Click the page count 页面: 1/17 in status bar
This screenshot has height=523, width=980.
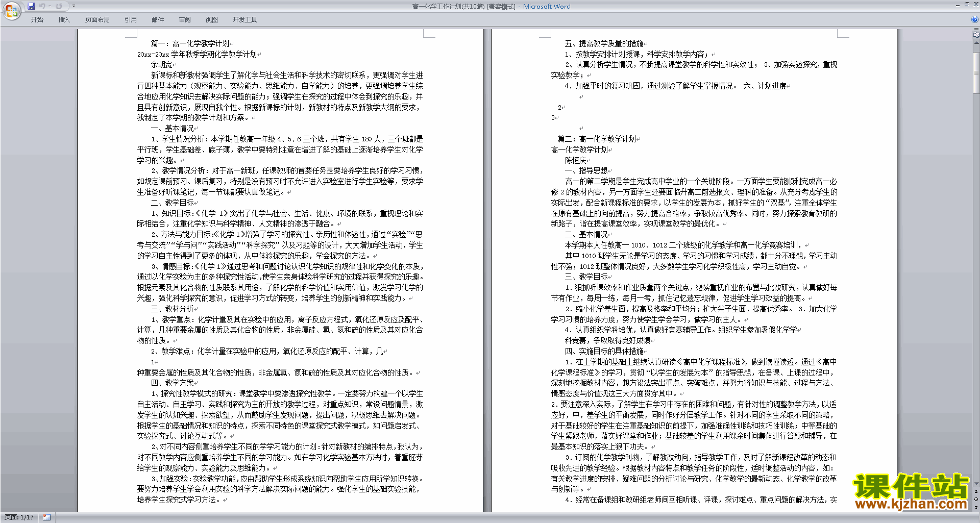point(19,517)
